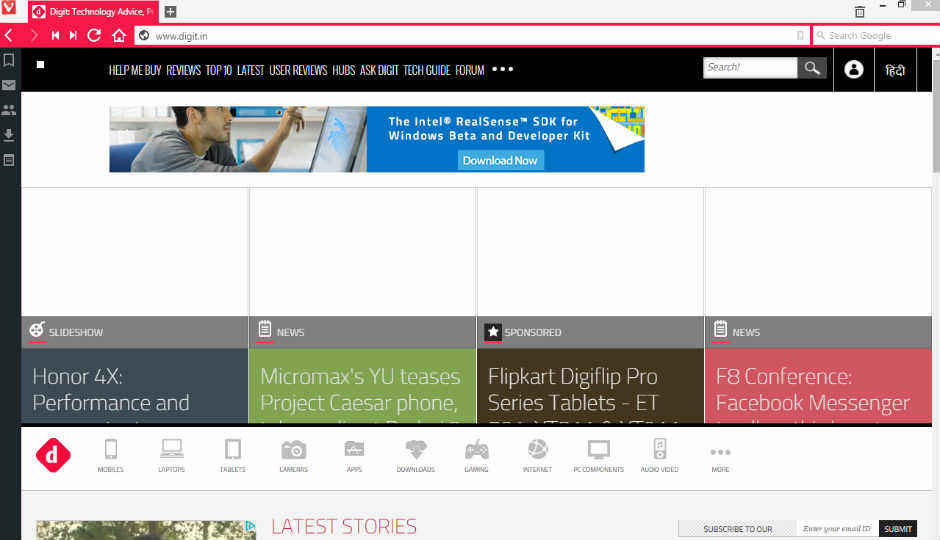Open the Hubs menu item

344,70
